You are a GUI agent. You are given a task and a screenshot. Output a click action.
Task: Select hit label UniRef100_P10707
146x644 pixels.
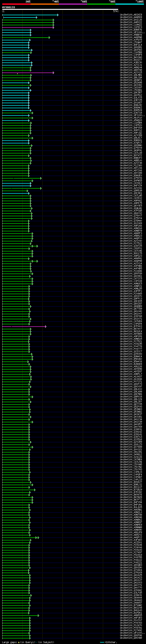131,620
